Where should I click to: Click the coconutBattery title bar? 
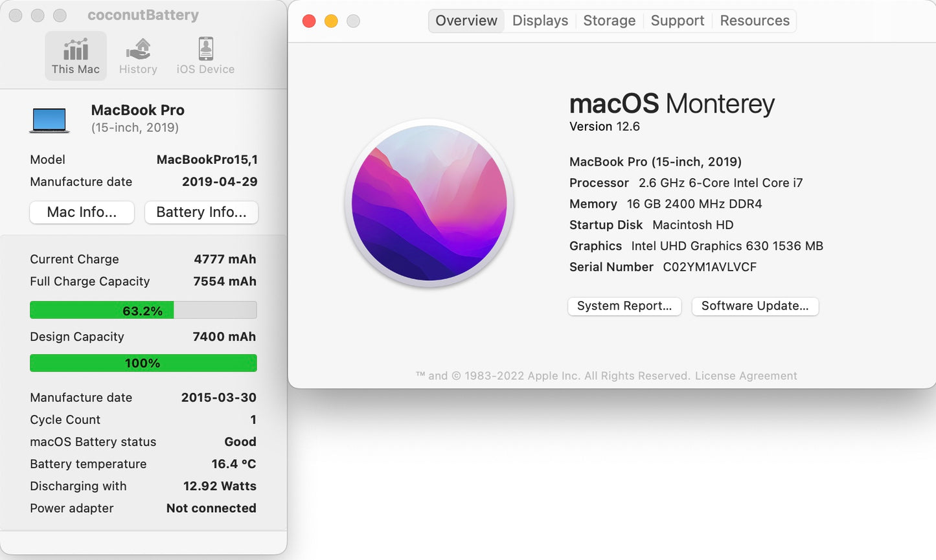(x=143, y=14)
